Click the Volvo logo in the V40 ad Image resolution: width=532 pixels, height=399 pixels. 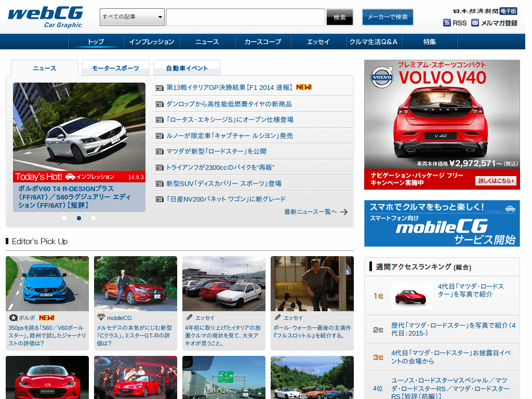coord(382,77)
